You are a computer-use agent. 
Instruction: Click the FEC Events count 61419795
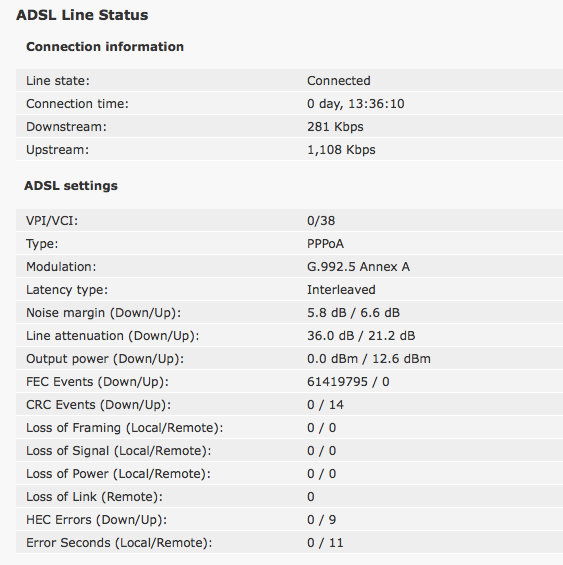point(337,382)
